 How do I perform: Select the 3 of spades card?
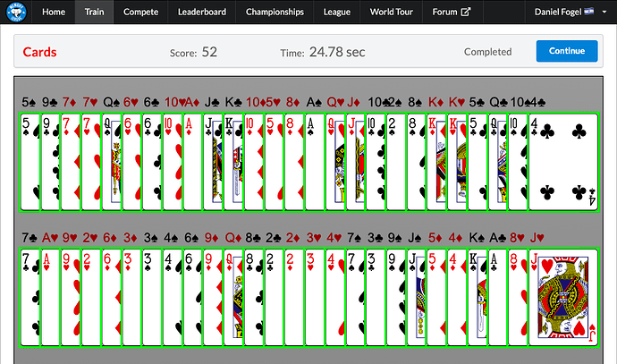tap(152, 297)
